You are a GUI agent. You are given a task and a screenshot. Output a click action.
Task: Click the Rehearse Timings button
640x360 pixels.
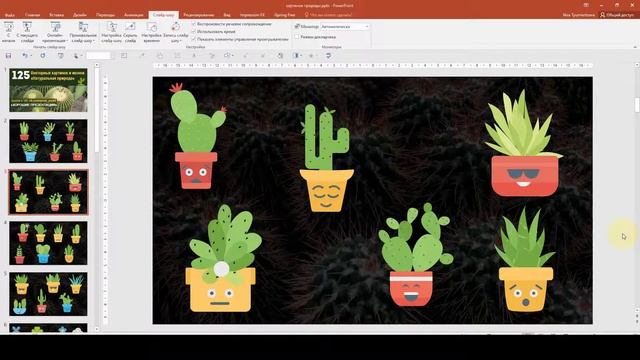click(x=151, y=32)
